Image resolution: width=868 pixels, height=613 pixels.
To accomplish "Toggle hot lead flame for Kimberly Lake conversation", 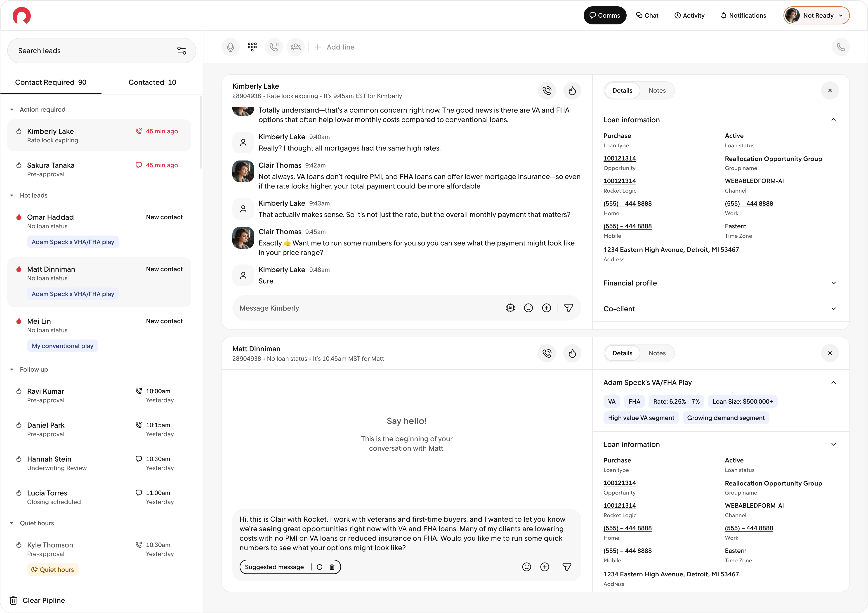I will 572,91.
